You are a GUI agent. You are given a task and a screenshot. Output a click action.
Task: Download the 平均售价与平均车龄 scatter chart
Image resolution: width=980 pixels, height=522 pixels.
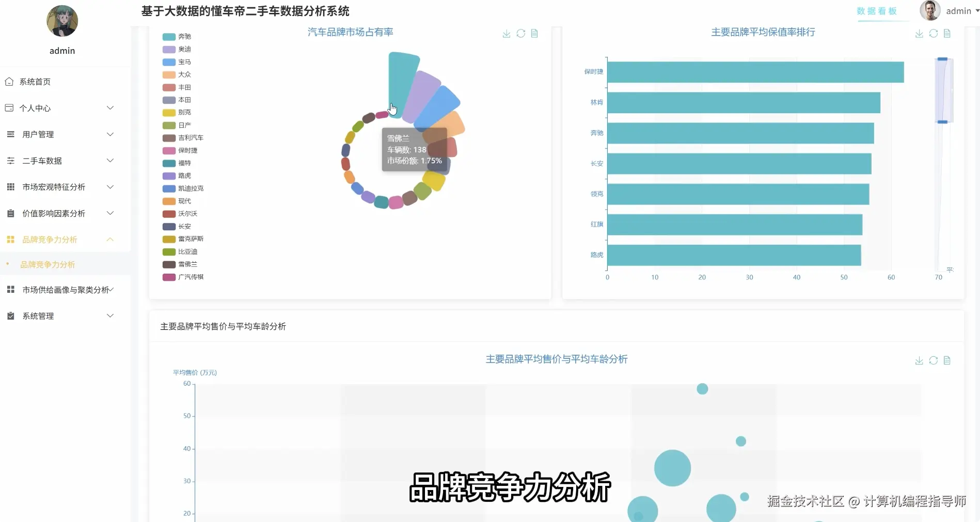coord(919,360)
